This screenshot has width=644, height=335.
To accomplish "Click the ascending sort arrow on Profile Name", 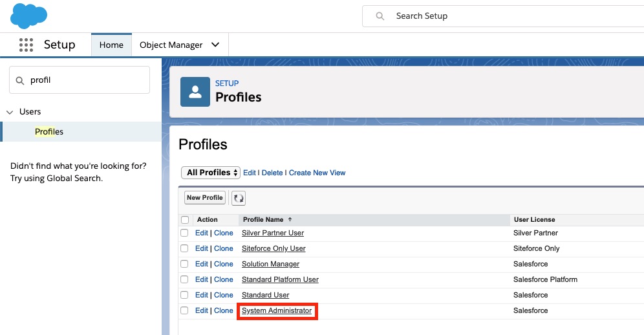I will tap(290, 219).
